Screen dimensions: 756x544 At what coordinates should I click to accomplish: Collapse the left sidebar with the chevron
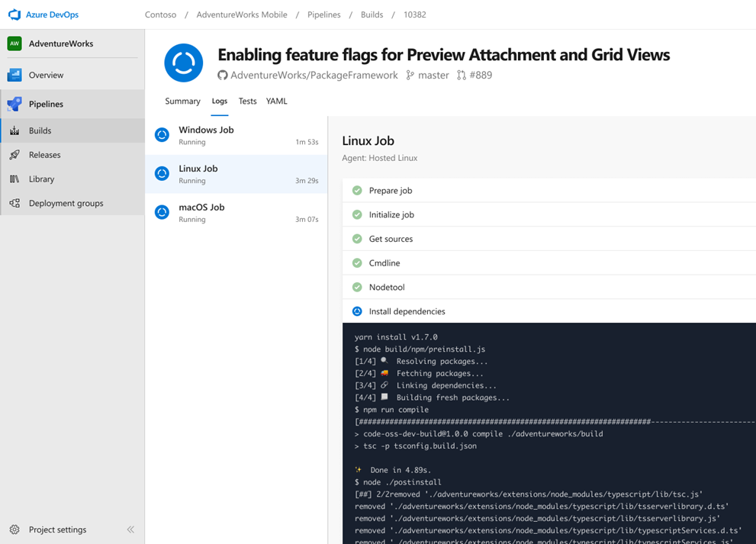coord(130,529)
